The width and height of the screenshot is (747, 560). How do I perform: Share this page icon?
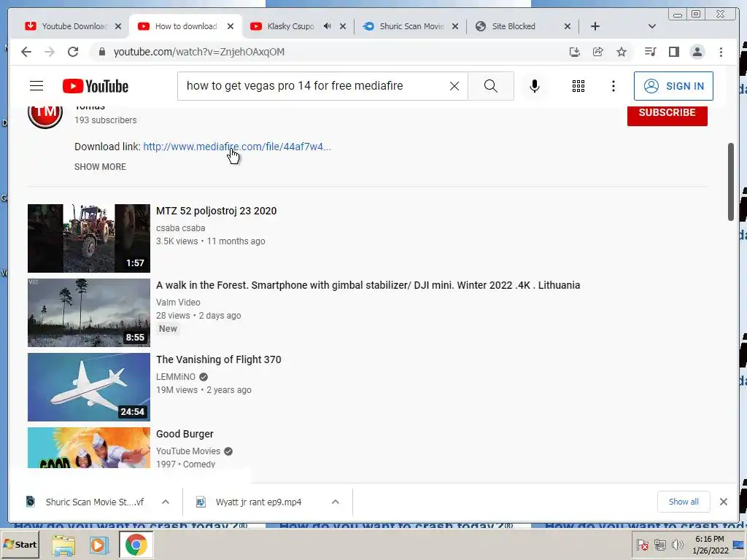tap(598, 52)
